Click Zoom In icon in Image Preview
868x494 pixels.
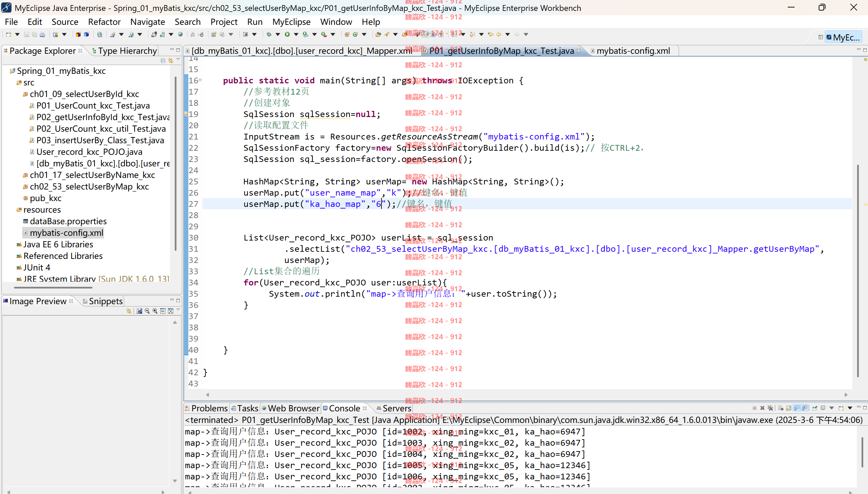coord(155,311)
